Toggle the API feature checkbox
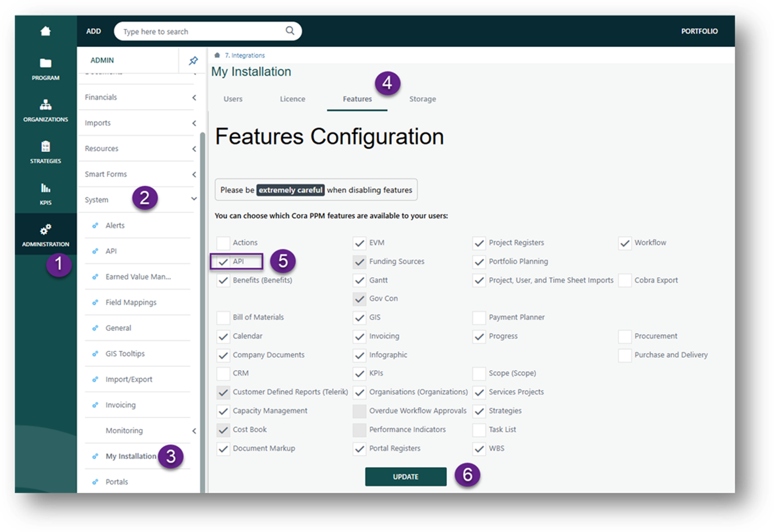Screen dimensions: 774x532 tap(223, 262)
